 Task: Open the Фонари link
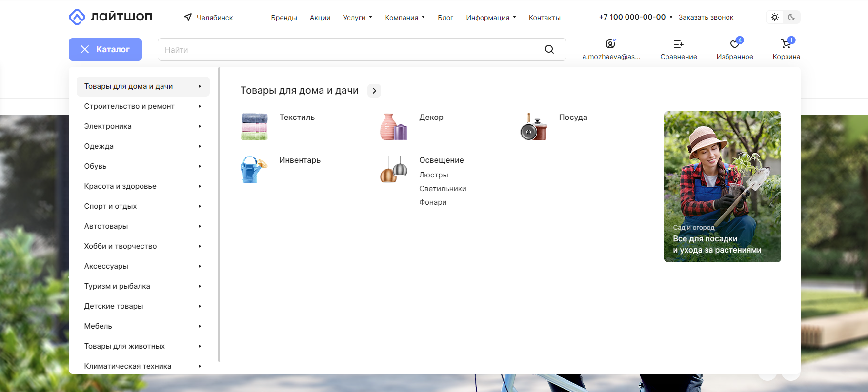point(433,202)
